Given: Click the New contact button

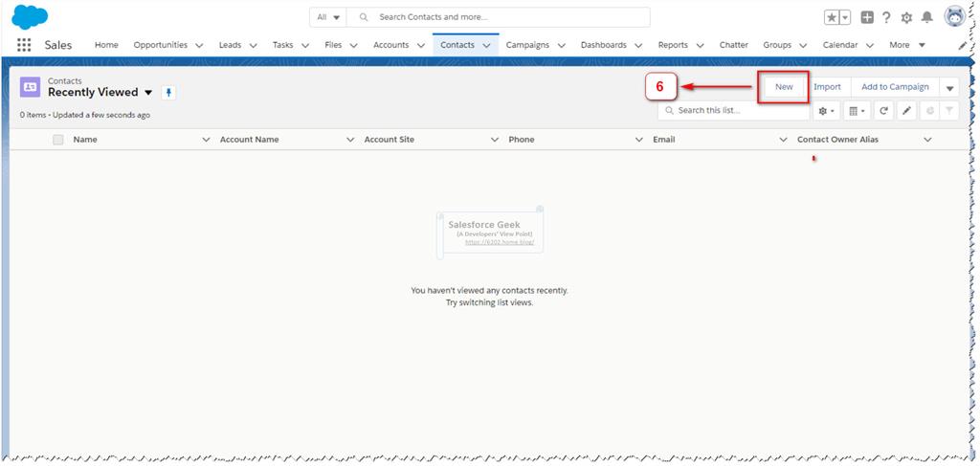Looking at the screenshot, I should point(784,87).
